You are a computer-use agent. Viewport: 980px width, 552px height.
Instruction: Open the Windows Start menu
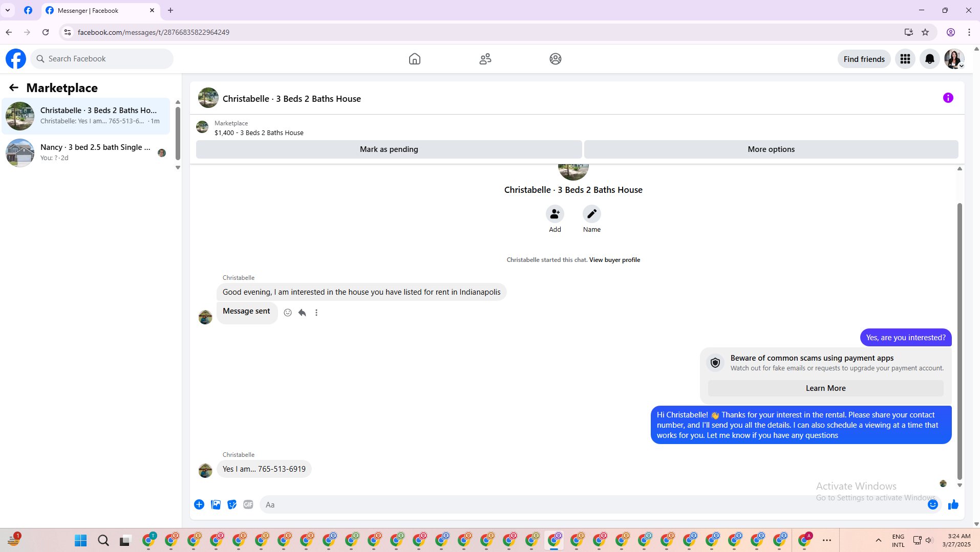click(x=81, y=541)
